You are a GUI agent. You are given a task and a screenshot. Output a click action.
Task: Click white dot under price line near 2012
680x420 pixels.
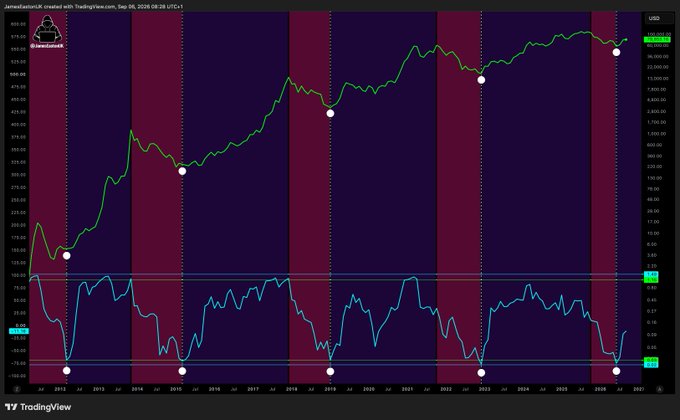[x=66, y=256]
